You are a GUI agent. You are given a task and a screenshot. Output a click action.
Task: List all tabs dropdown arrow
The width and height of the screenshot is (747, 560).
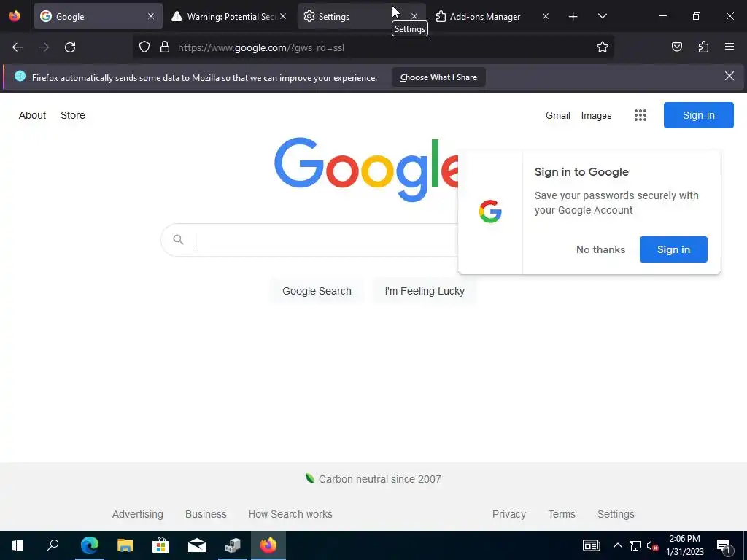coord(602,17)
